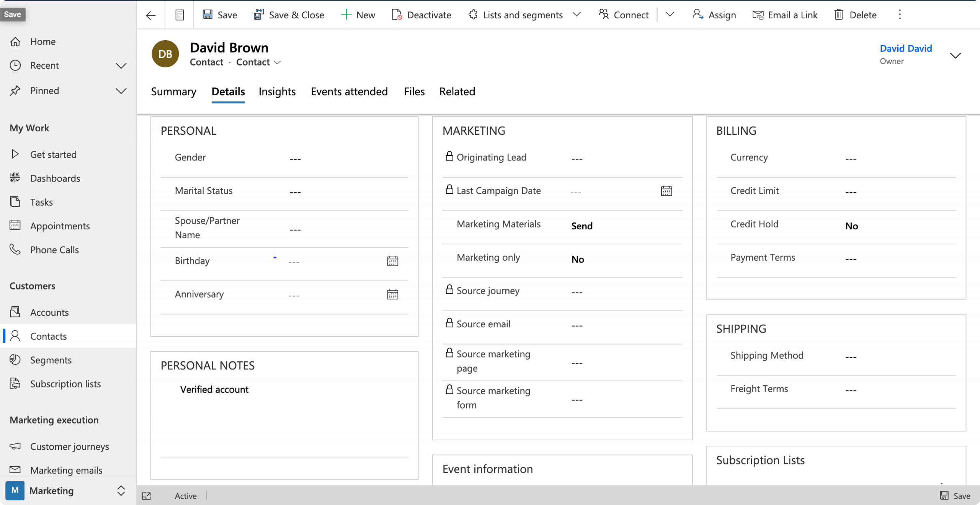
Task: Click the Birthday calendar picker
Action: [x=393, y=260]
